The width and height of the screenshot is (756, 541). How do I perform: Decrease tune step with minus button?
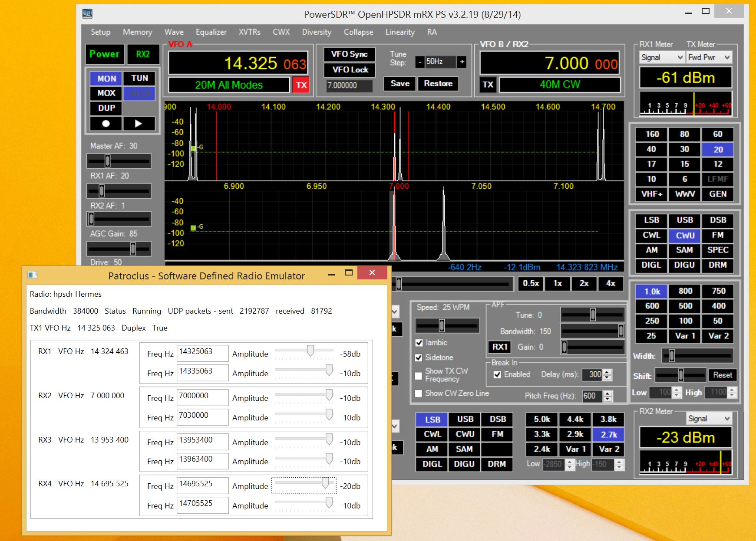pos(419,62)
